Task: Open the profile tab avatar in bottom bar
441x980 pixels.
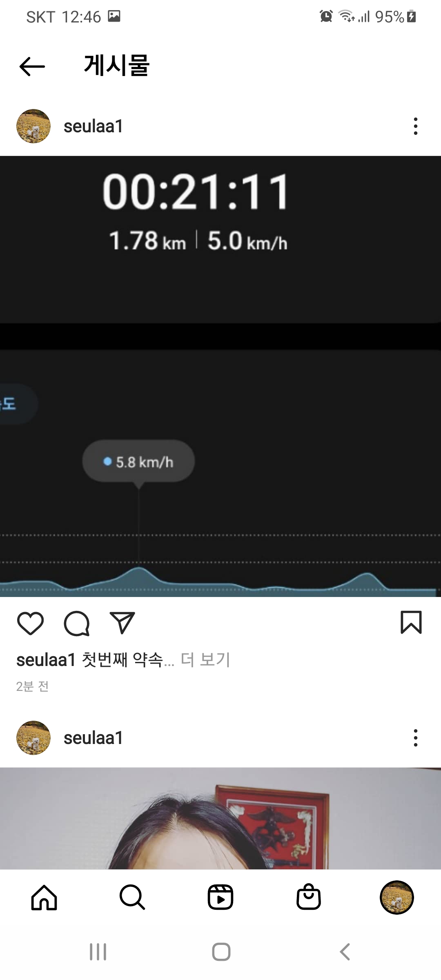Action: (x=397, y=898)
